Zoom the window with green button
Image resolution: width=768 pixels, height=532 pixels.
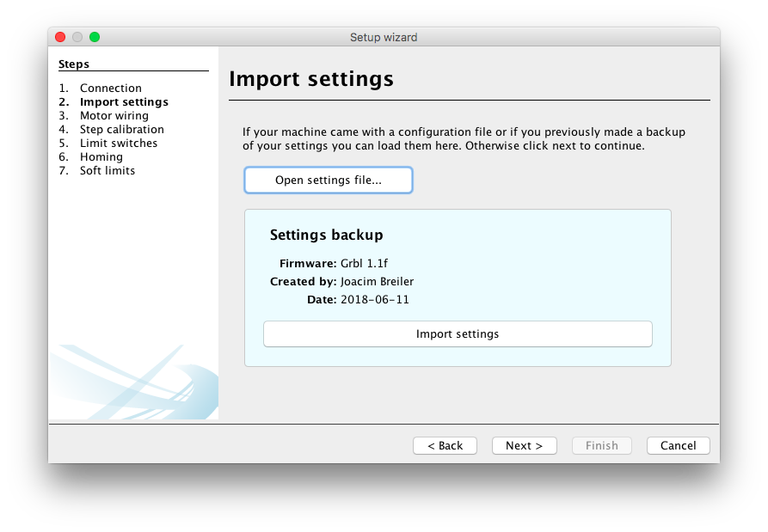coord(95,37)
